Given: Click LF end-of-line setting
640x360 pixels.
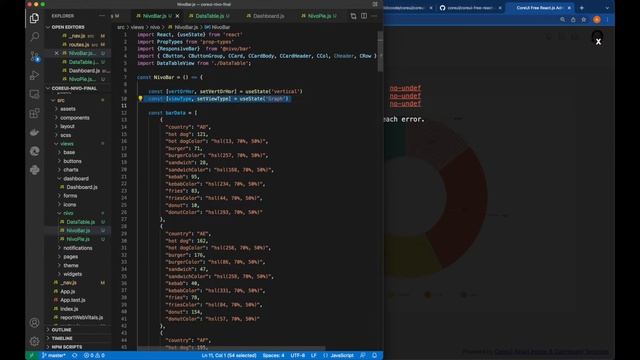Looking at the screenshot, I should point(313,356).
